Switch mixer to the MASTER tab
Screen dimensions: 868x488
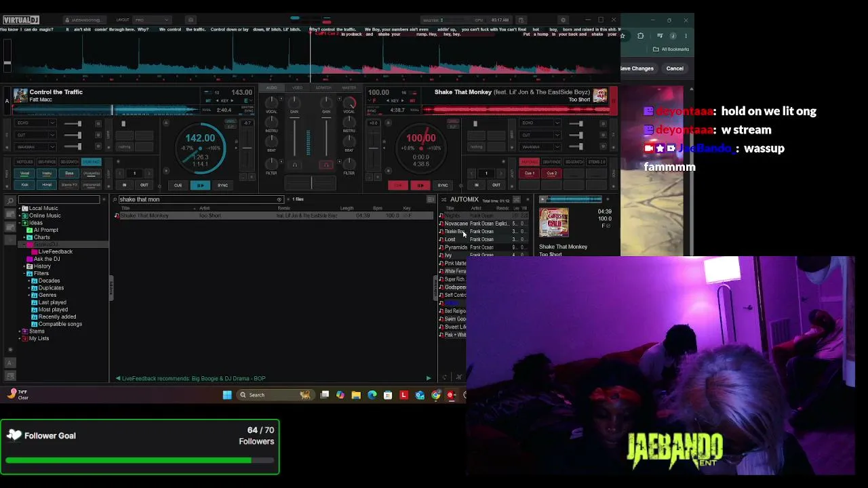[349, 87]
